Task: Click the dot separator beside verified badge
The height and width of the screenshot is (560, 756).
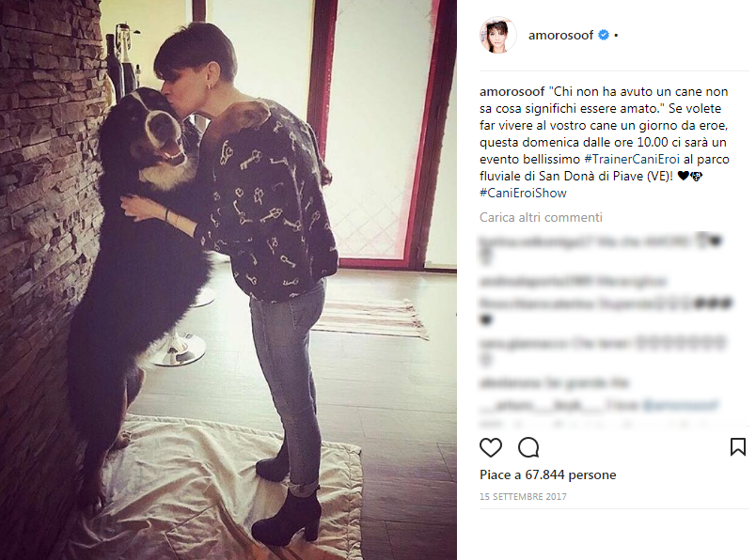Action: click(x=616, y=36)
